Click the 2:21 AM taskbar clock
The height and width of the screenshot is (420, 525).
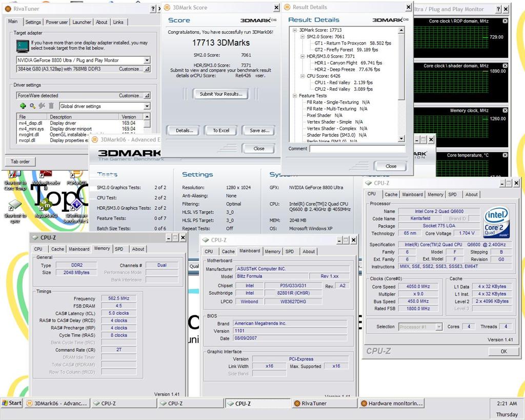point(507,404)
